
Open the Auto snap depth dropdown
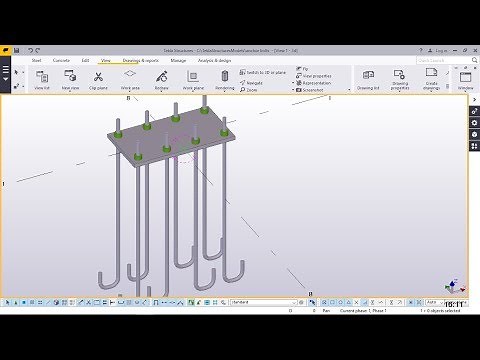[x=435, y=302]
